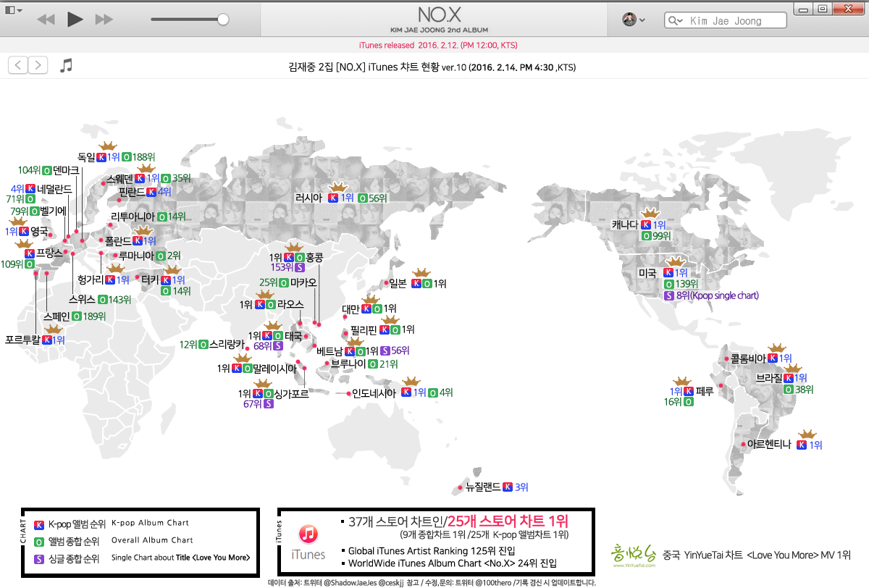Select the 188위 rank next to 독일

(144, 156)
